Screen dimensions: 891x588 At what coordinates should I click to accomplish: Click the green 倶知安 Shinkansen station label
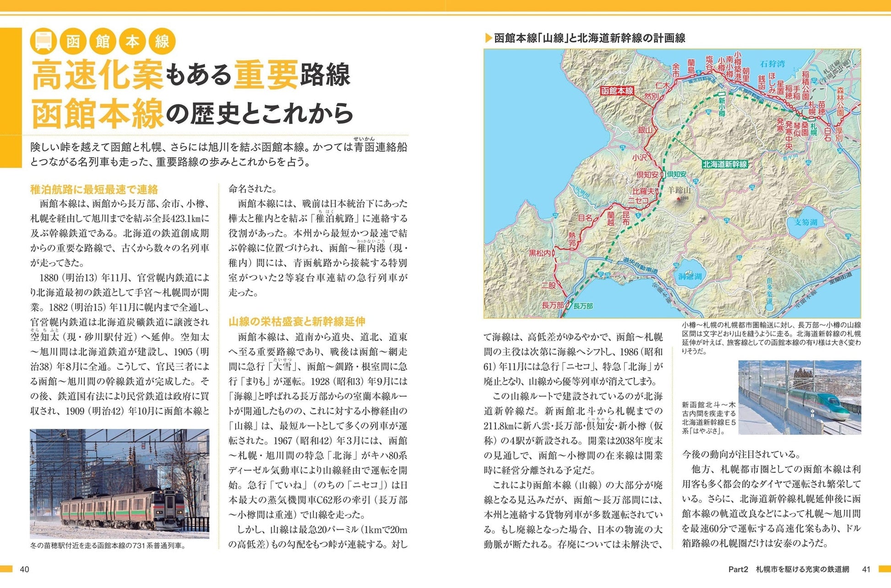click(676, 174)
